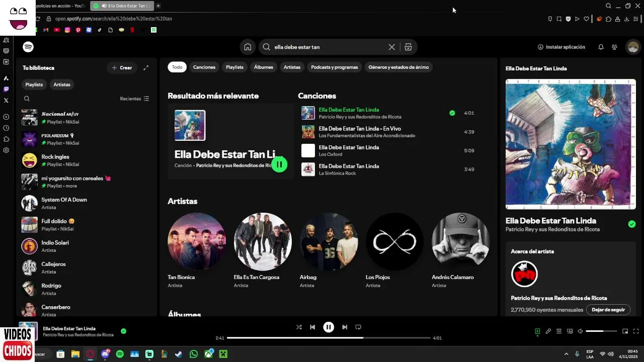Open the Spotify home page button
The width and height of the screenshot is (644, 362).
tap(248, 47)
